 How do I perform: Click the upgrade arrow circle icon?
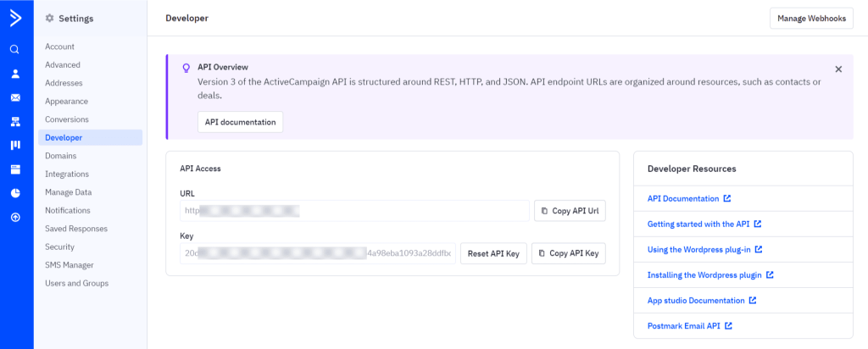coord(15,218)
